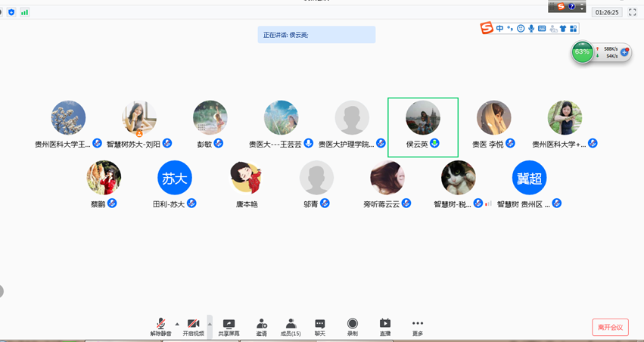Enter full screen with the expand icon
This screenshot has width=644, height=342.
tap(632, 12)
